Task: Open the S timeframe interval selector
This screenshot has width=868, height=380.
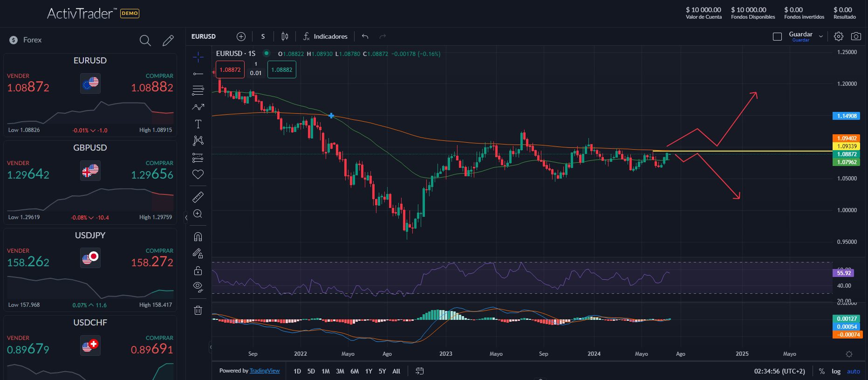Action: (263, 36)
